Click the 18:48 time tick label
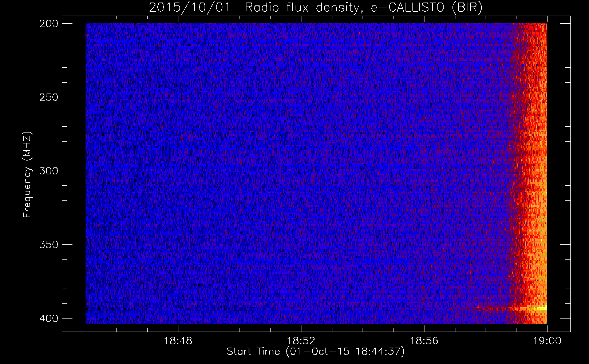 (178, 341)
